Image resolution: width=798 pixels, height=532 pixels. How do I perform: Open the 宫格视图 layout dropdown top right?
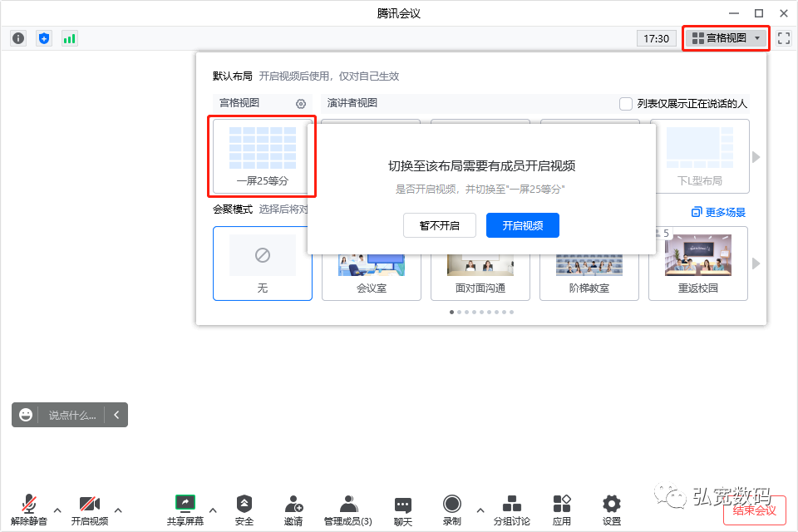725,37
